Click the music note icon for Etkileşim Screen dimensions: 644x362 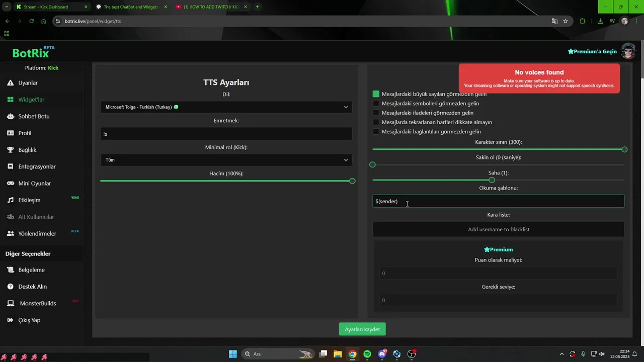(x=11, y=200)
